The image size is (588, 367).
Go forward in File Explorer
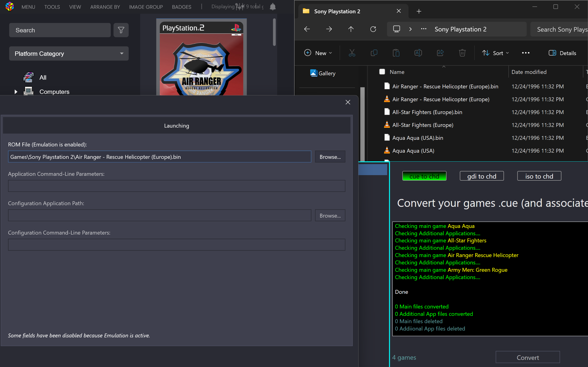(329, 29)
